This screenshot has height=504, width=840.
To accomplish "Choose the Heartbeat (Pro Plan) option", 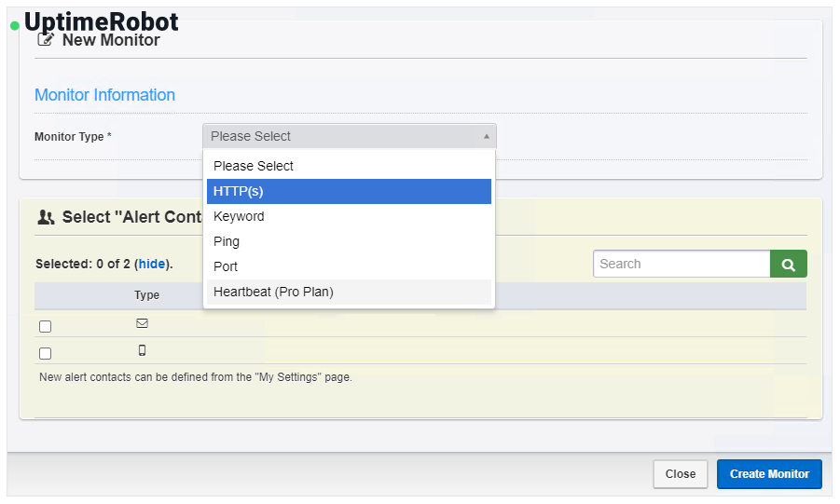I will [349, 292].
